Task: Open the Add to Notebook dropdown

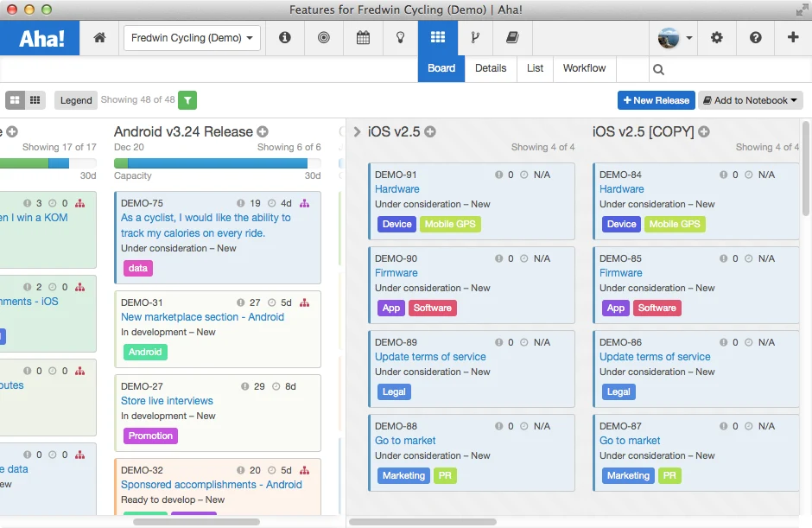Action: (751, 100)
